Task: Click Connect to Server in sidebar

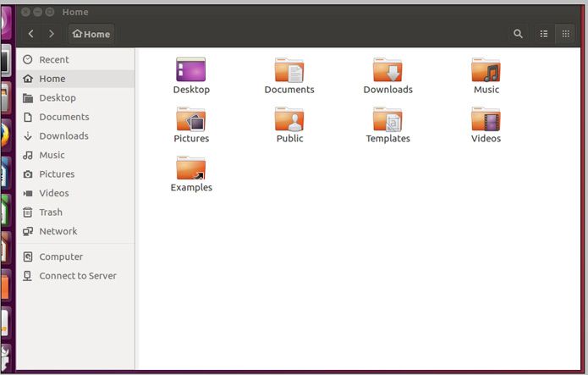Action: click(77, 276)
